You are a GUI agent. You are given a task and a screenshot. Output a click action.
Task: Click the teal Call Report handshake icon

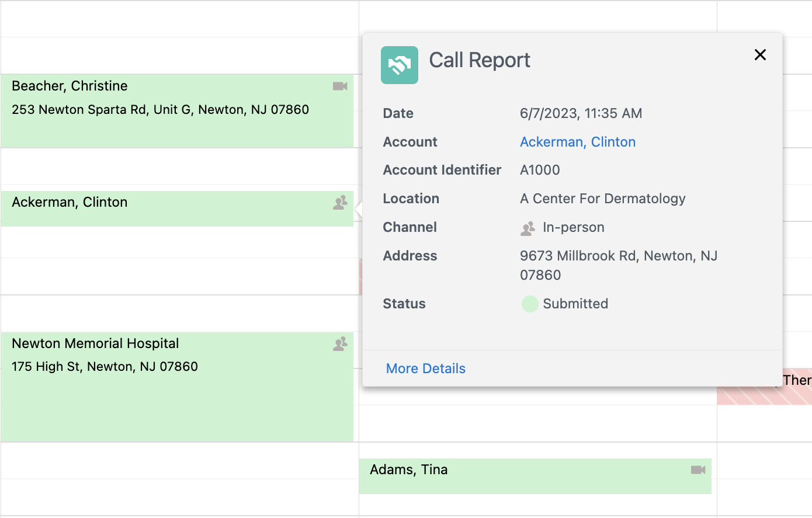(400, 65)
